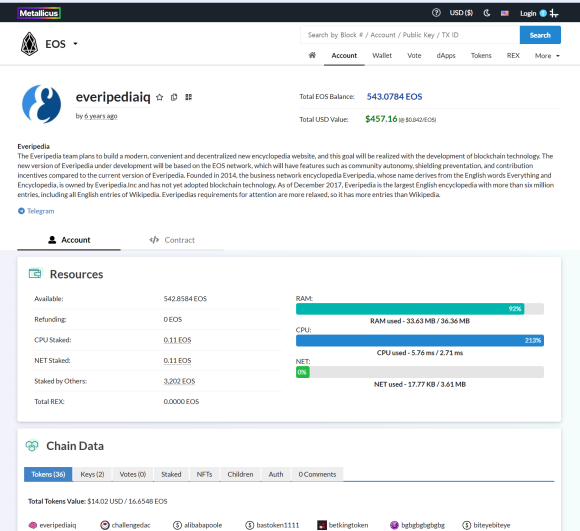Select the Children tab

click(x=240, y=474)
